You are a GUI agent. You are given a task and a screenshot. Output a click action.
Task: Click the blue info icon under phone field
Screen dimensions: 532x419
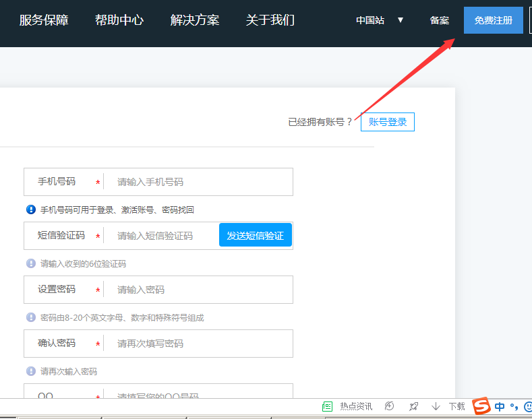(30, 209)
